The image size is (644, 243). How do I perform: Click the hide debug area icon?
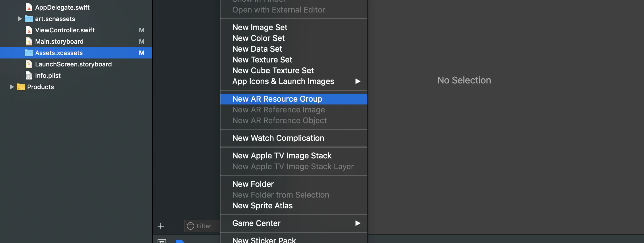[162, 241]
